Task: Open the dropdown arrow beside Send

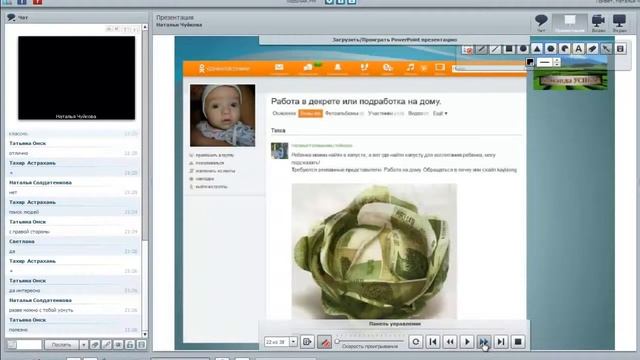Action: coord(83,345)
